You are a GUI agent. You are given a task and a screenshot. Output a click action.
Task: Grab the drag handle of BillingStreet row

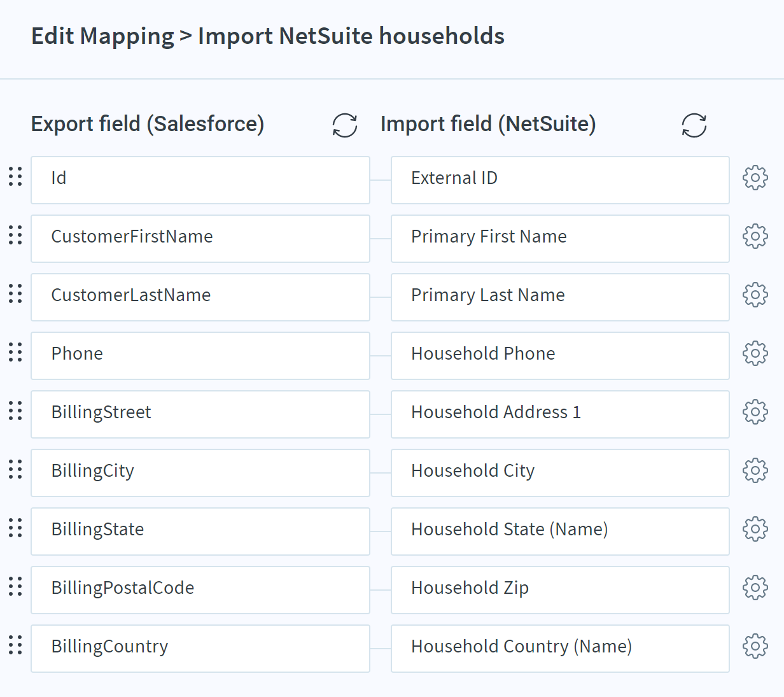pyautogui.click(x=15, y=411)
